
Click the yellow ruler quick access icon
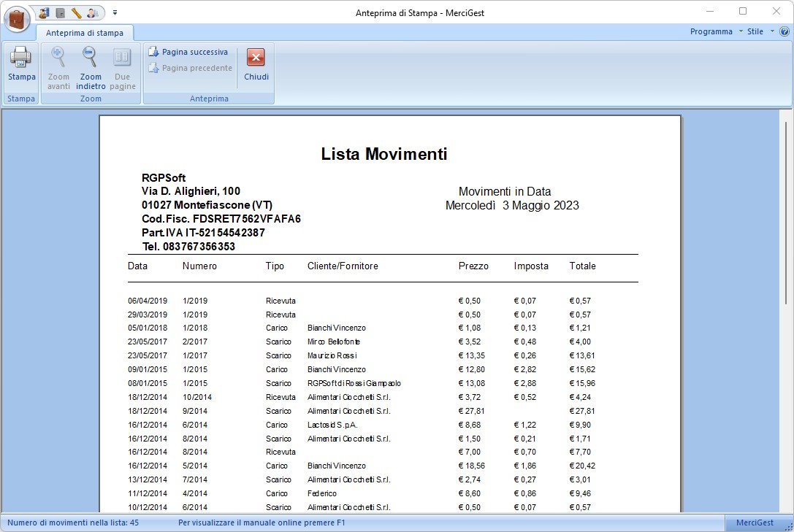click(x=77, y=12)
